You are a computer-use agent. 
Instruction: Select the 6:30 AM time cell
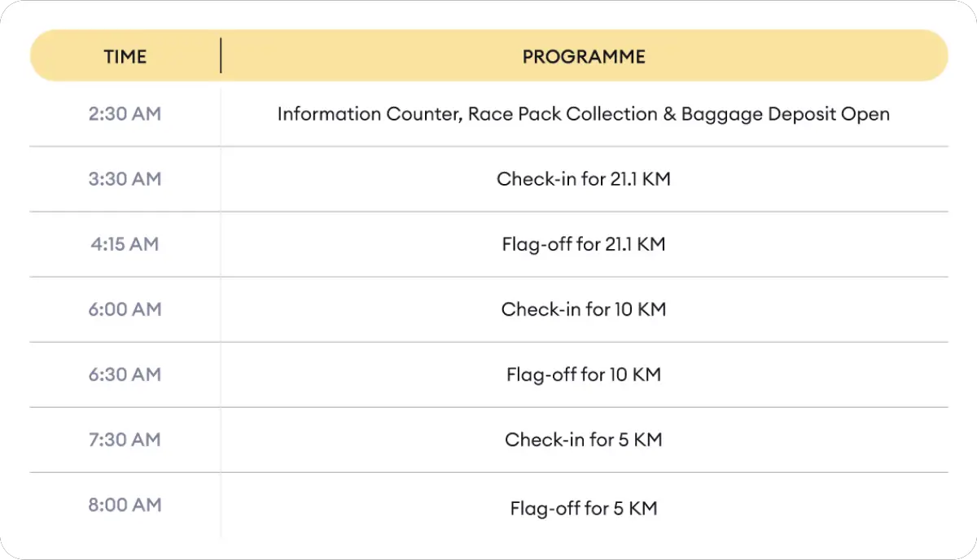(x=125, y=374)
